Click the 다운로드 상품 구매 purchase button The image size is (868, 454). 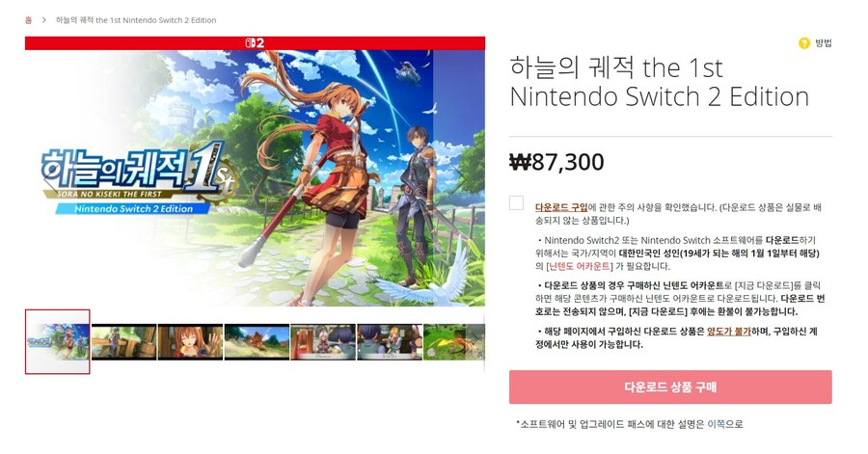[670, 387]
